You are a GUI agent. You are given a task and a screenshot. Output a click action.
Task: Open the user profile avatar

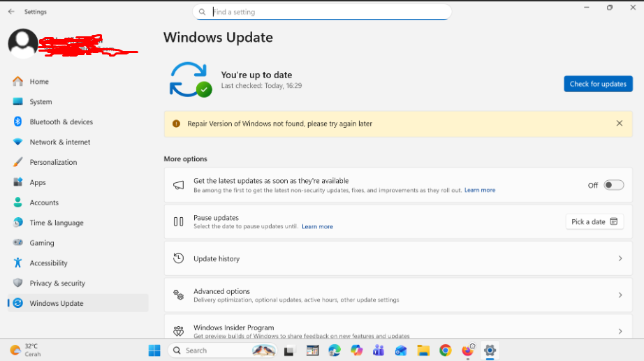(22, 43)
